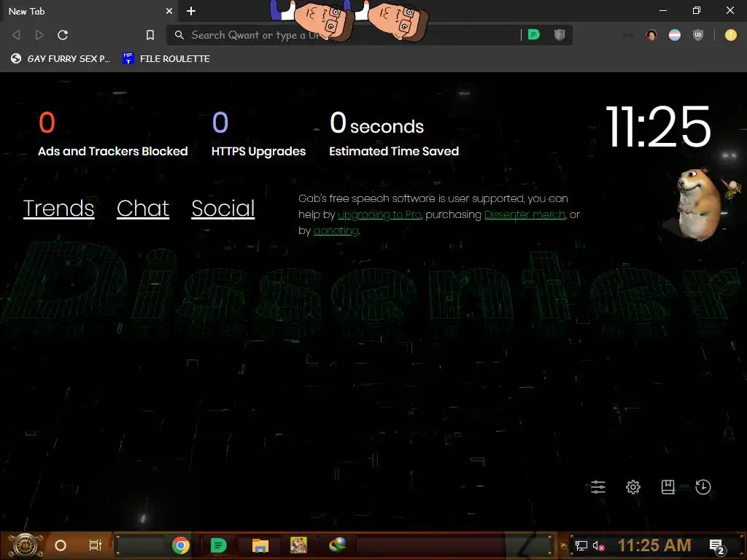Image resolution: width=747 pixels, height=560 pixels.
Task: Open Cortana circle on taskbar
Action: pos(61,545)
